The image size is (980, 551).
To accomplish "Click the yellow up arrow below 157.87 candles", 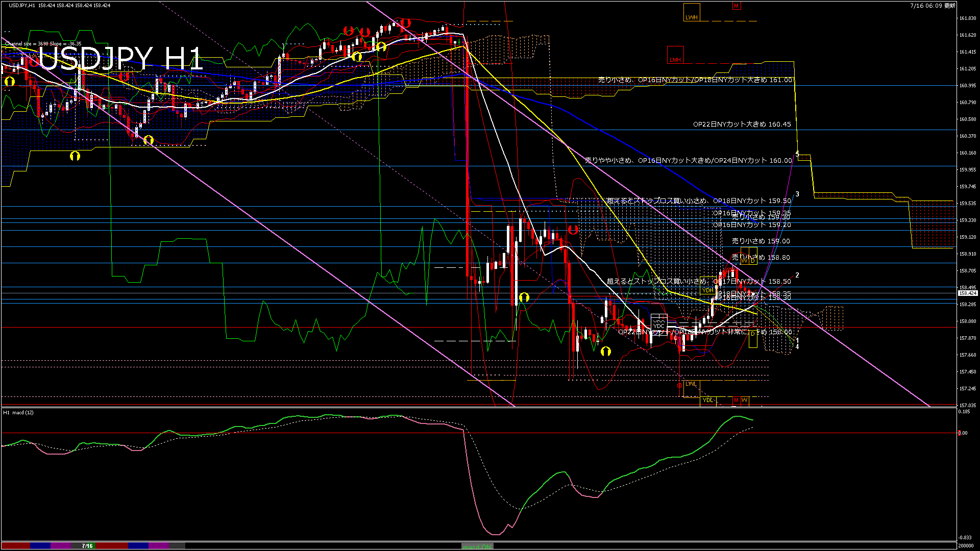I will click(x=606, y=351).
